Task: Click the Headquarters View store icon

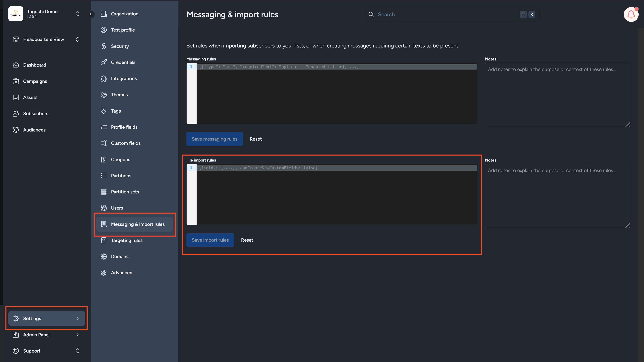Action: [x=16, y=39]
